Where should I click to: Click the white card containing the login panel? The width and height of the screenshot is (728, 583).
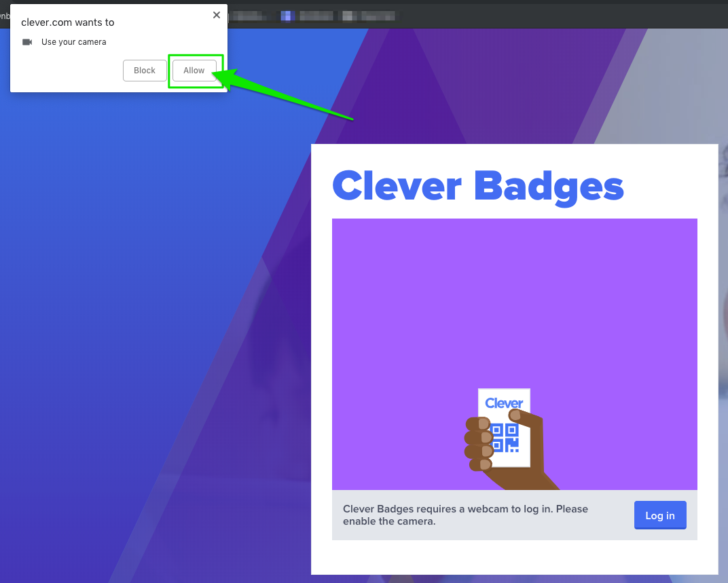tap(514, 557)
